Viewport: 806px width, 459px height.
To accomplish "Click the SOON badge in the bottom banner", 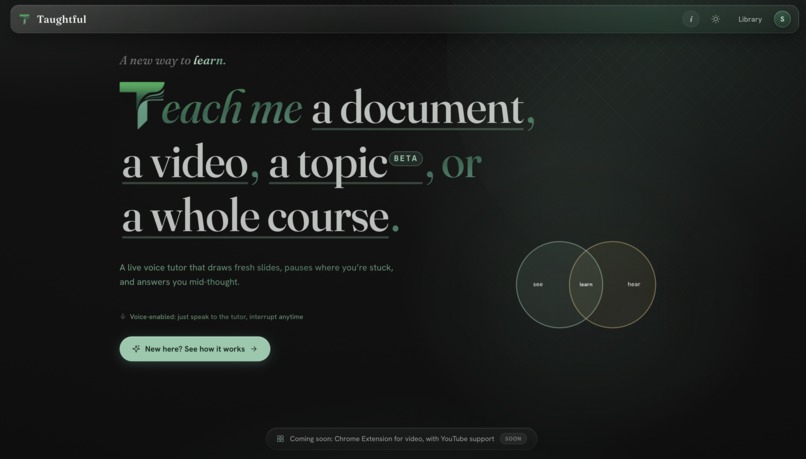I will point(513,439).
